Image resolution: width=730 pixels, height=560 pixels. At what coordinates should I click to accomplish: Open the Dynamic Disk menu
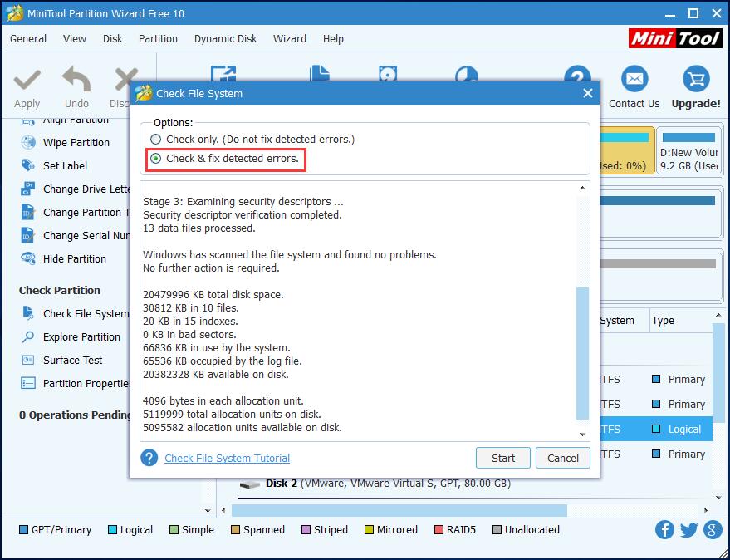click(225, 39)
